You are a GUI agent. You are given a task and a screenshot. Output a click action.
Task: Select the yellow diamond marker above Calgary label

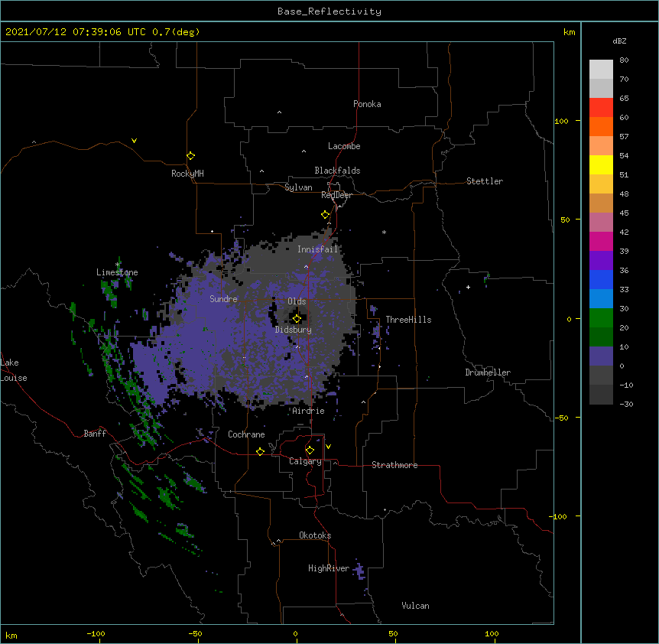[310, 450]
